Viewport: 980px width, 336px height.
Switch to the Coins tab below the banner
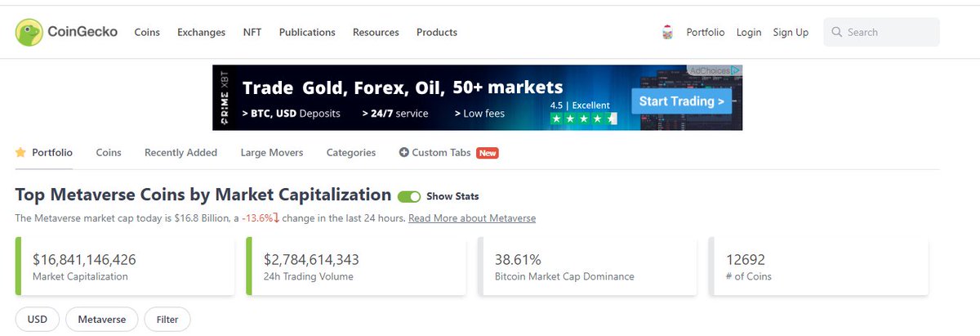pyautogui.click(x=109, y=153)
